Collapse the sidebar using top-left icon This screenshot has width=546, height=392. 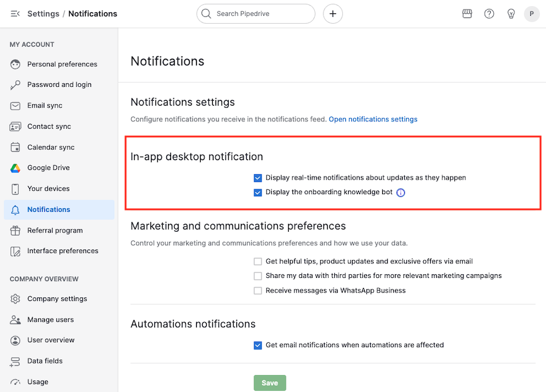point(15,13)
